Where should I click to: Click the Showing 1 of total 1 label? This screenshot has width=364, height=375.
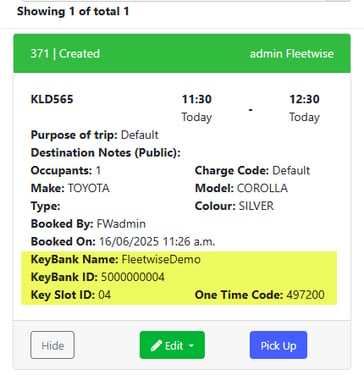pyautogui.click(x=73, y=11)
